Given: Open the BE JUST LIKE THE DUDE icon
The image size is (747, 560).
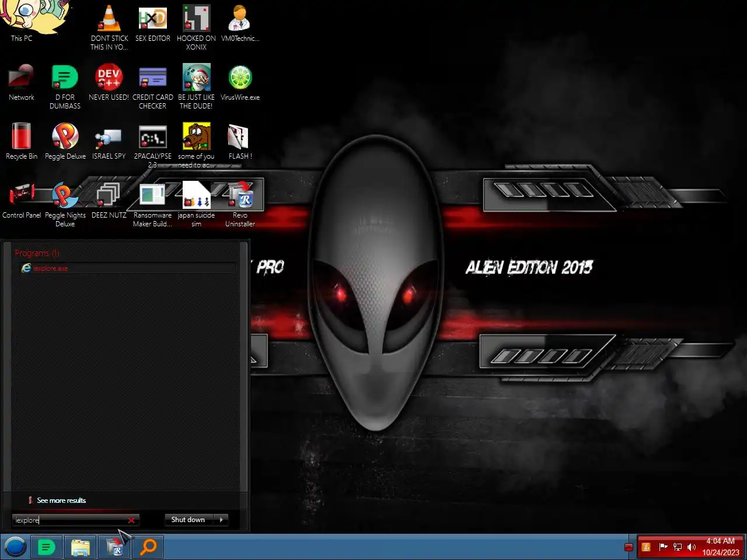Looking at the screenshot, I should tap(196, 86).
